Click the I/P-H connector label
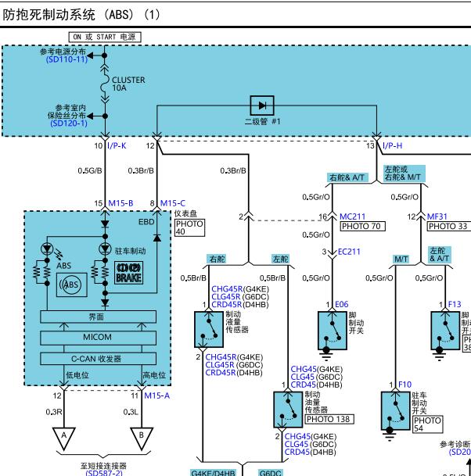Screen dimensions: 471x476 click(392, 145)
